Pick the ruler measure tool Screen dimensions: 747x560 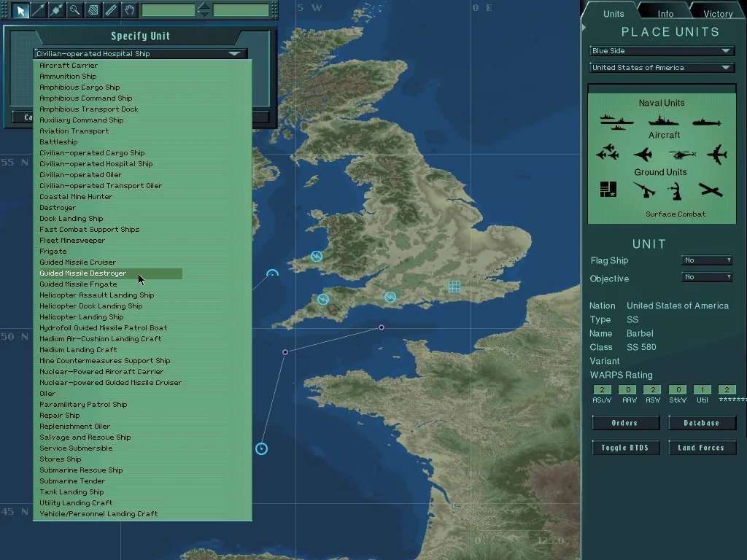pos(111,10)
